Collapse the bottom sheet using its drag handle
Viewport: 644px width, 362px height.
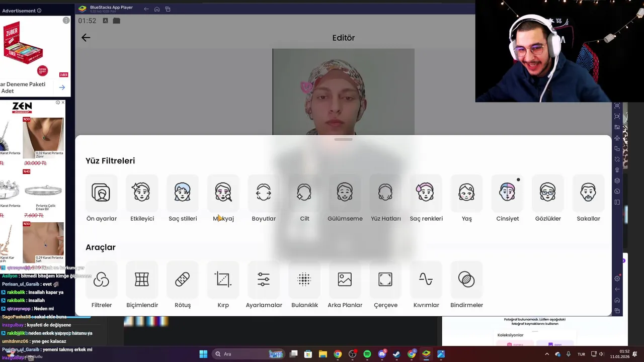point(344,139)
